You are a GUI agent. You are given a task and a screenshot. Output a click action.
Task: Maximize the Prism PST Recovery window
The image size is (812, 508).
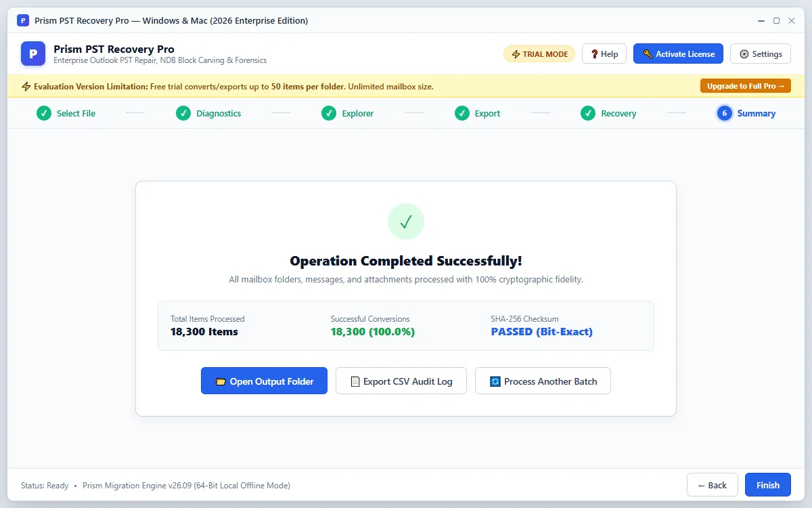pyautogui.click(x=776, y=21)
